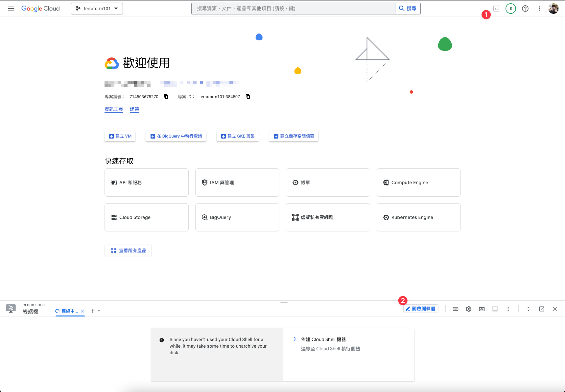Click the Google Cloud logo
Viewport: 565px width, 392px height.
(40, 9)
